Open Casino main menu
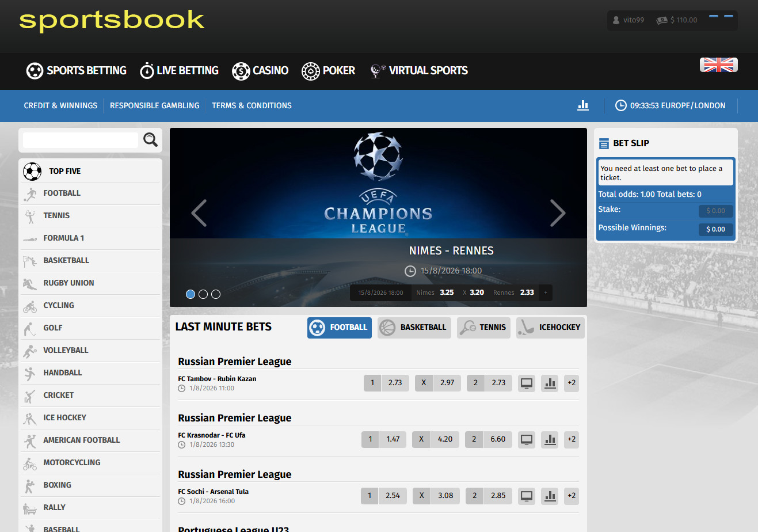The width and height of the screenshot is (758, 532). [x=260, y=71]
